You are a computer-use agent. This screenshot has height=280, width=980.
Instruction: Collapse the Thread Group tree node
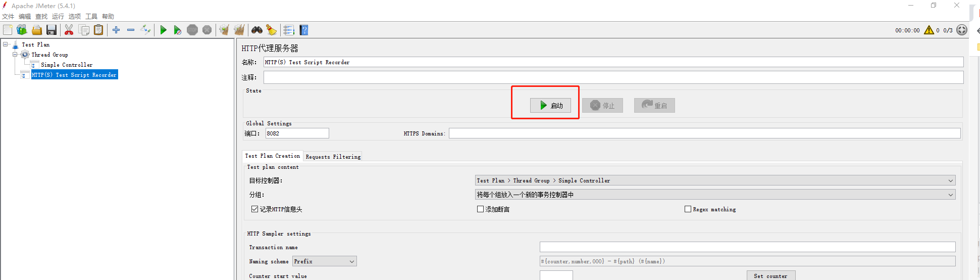(x=15, y=55)
